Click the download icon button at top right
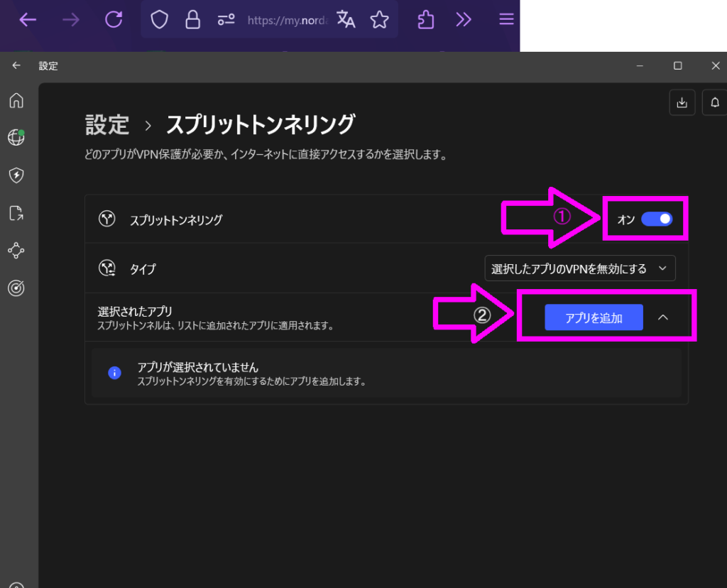Viewport: 727px width, 588px height. [682, 102]
